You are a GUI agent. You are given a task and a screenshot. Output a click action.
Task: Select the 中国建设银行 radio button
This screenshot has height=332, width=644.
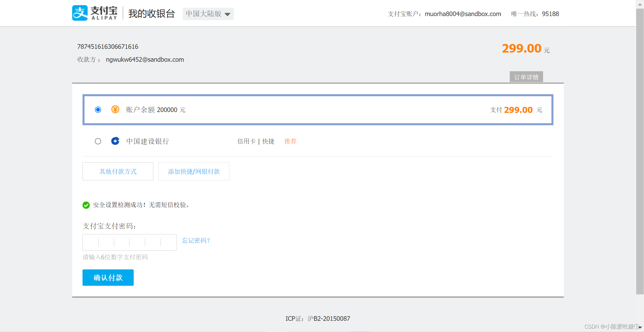pyautogui.click(x=98, y=141)
